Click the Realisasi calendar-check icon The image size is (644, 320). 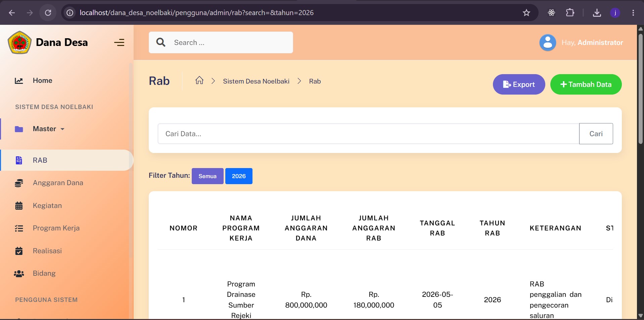tap(19, 251)
